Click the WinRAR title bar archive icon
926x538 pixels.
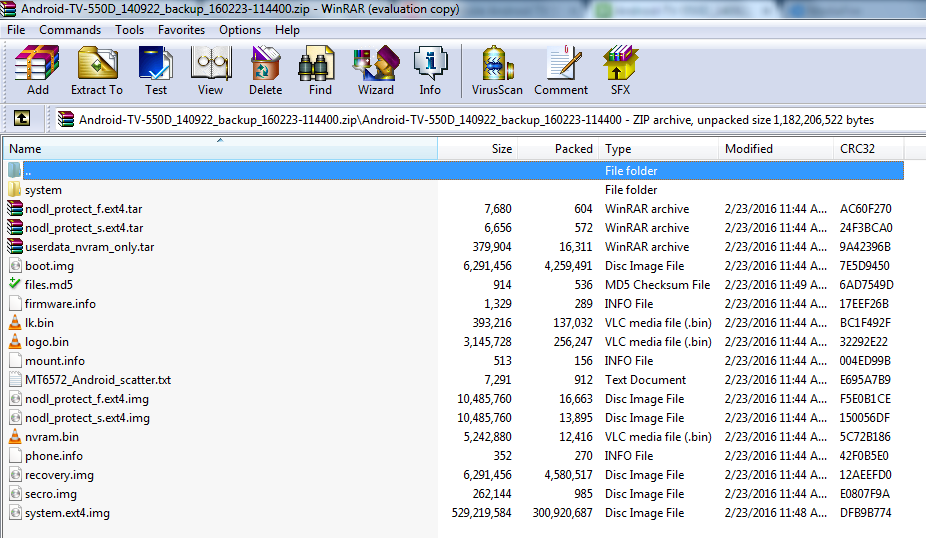(8, 9)
